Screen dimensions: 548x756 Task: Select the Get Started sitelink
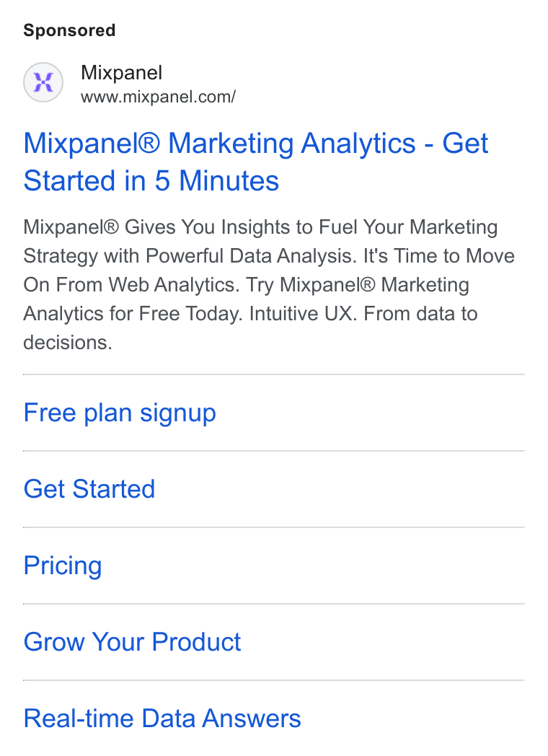89,489
